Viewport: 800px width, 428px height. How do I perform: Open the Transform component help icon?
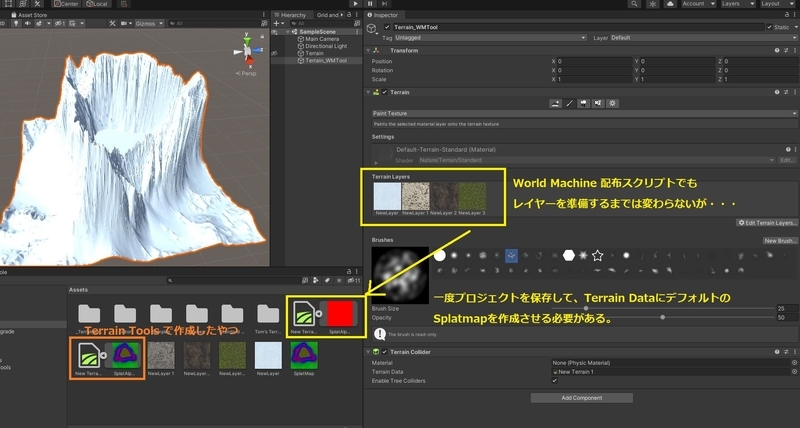(777, 51)
